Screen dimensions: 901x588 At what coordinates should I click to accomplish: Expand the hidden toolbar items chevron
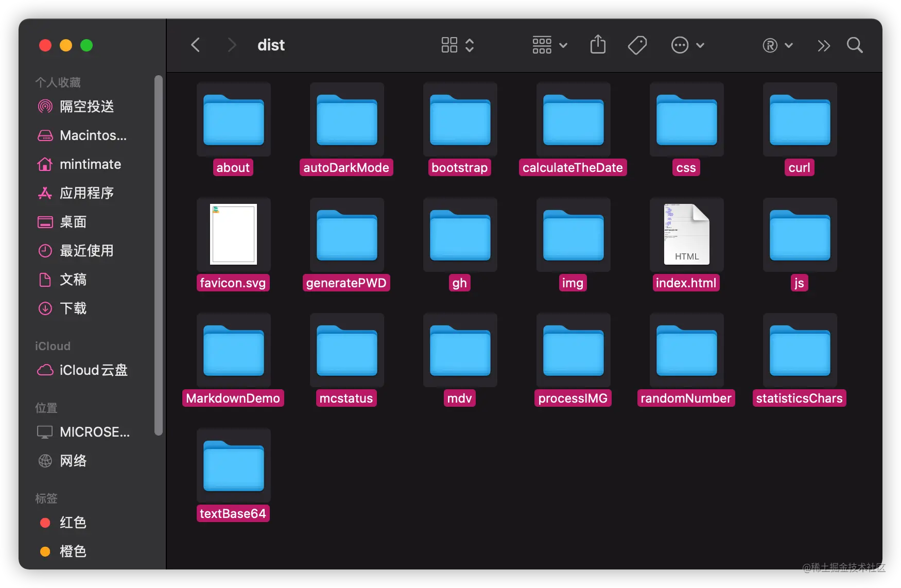coord(824,46)
